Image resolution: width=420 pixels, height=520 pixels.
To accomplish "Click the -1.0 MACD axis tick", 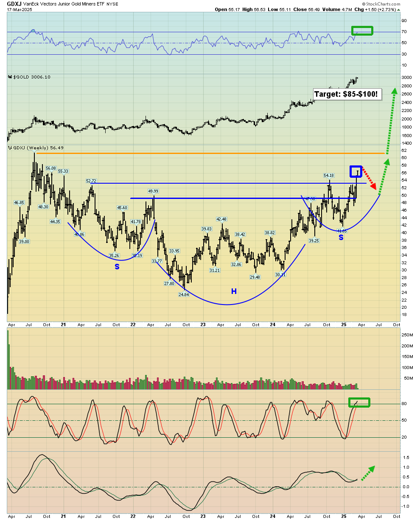I will 406,506.
